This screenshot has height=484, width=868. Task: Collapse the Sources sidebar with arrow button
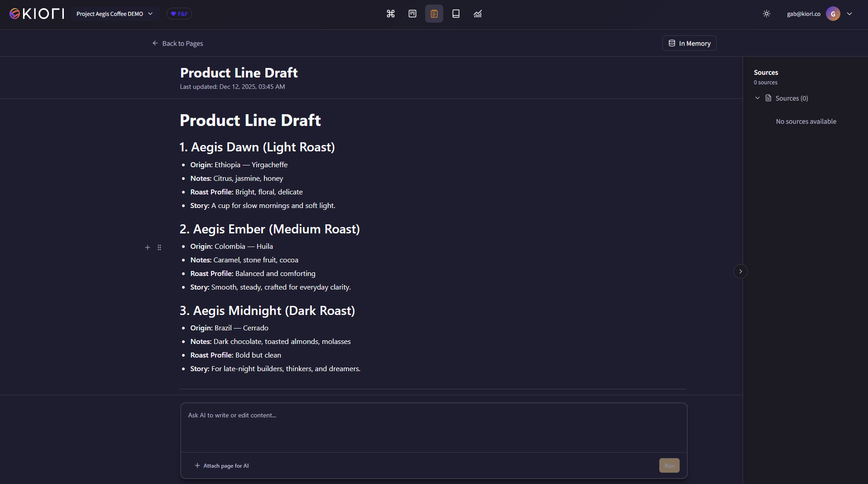click(x=740, y=271)
